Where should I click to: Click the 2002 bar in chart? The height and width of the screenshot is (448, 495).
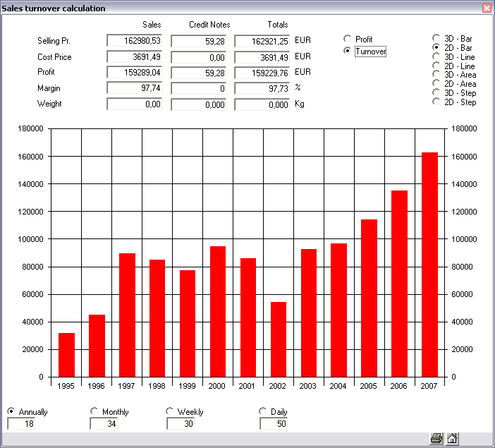tap(279, 339)
